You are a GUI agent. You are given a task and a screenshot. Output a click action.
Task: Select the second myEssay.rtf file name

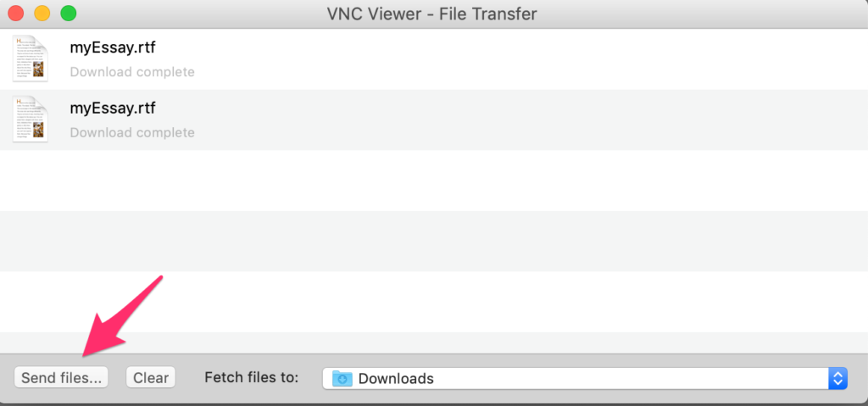(x=113, y=108)
